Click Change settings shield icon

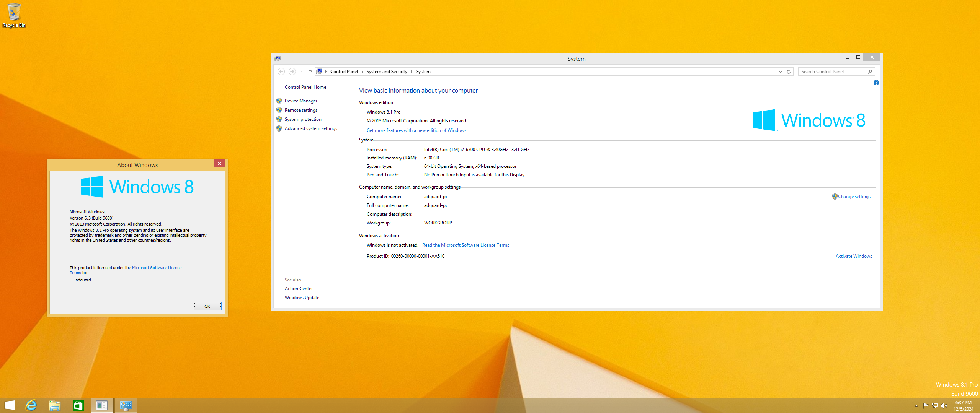pyautogui.click(x=835, y=197)
